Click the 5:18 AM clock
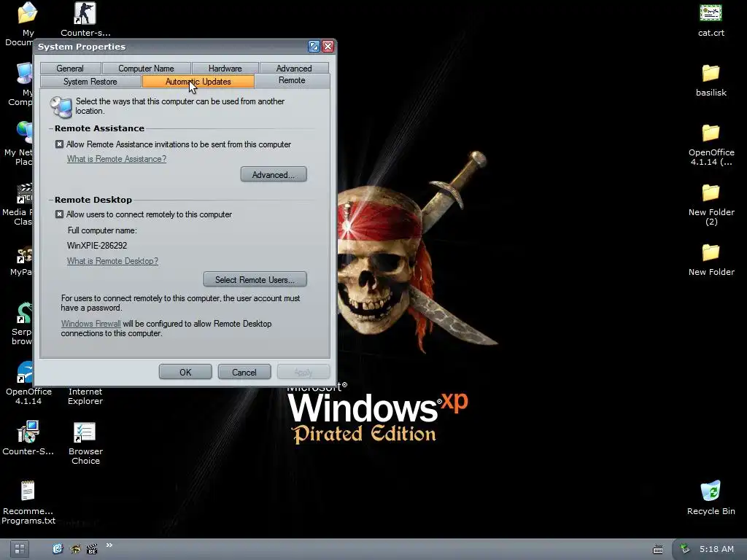 tap(716, 549)
